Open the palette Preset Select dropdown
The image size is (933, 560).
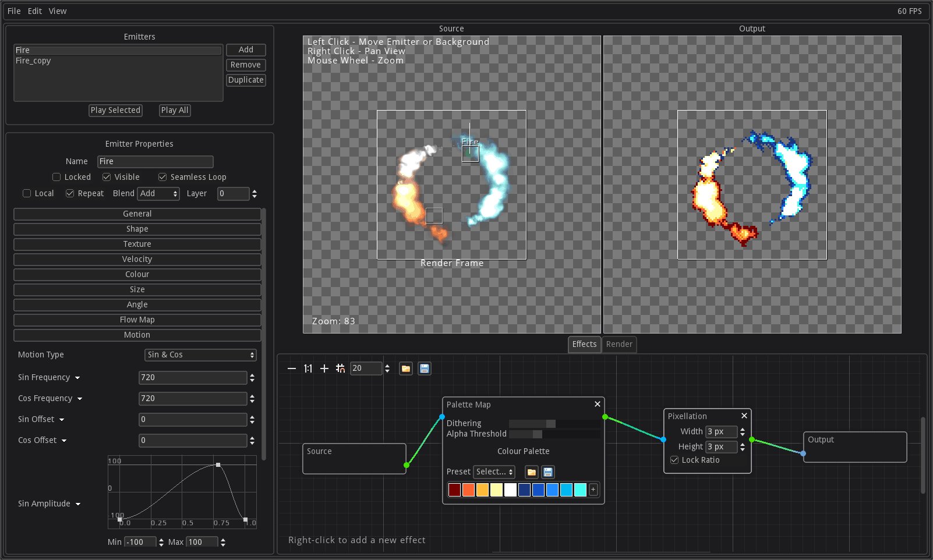pyautogui.click(x=494, y=472)
